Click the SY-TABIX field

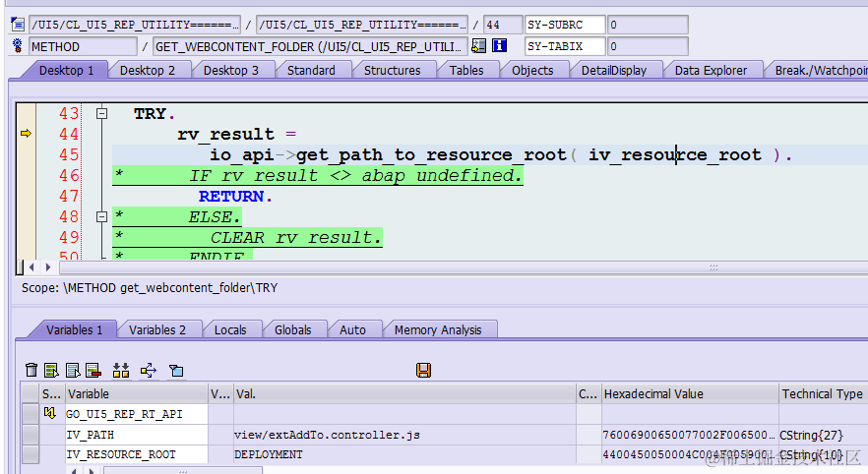(565, 46)
